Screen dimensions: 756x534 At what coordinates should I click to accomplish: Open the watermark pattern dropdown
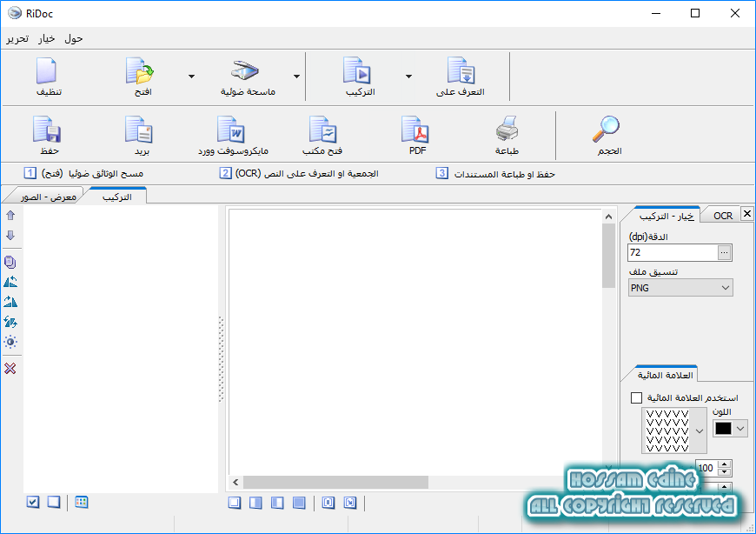(x=700, y=431)
